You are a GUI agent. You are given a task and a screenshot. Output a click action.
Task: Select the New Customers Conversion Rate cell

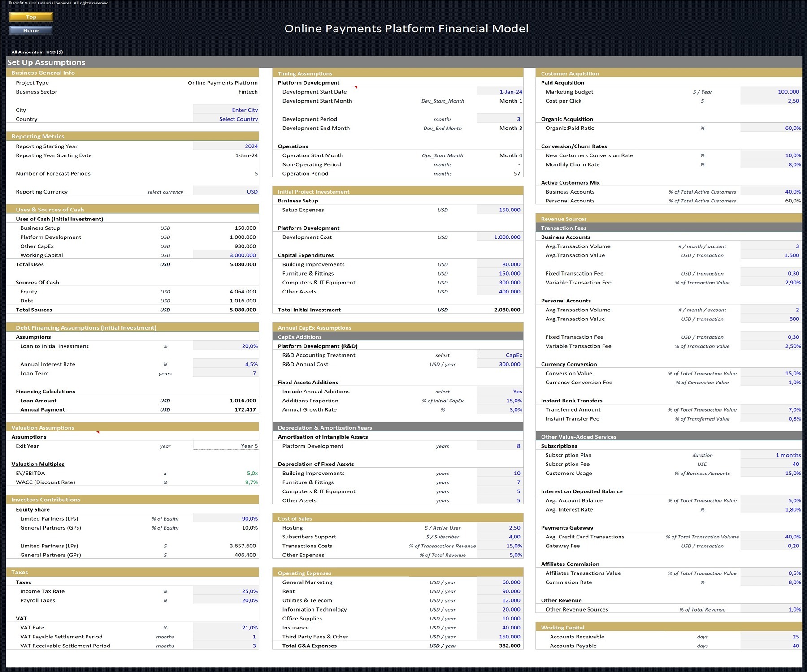coord(771,155)
